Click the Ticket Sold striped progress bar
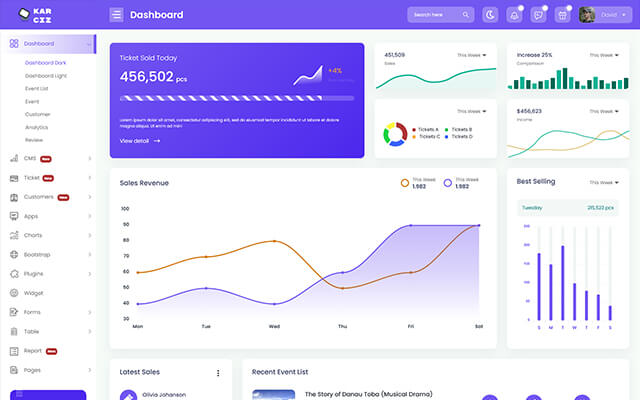Image resolution: width=640 pixels, height=400 pixels. coord(236,98)
